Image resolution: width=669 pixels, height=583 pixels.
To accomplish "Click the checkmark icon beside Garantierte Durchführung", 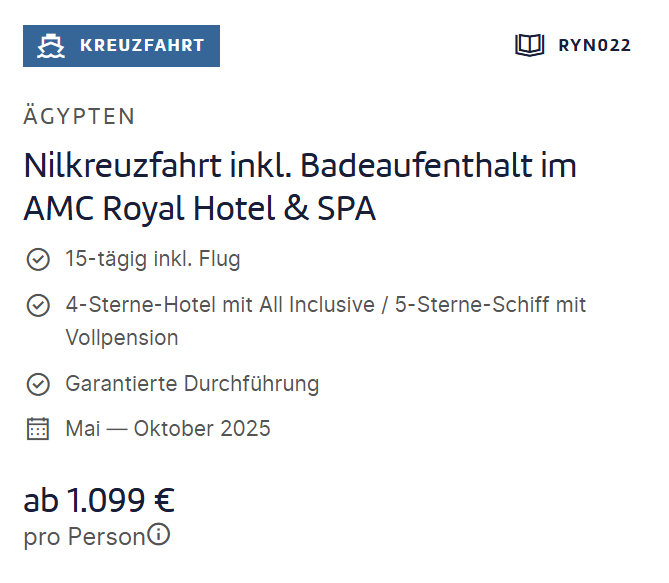I will coord(38,384).
